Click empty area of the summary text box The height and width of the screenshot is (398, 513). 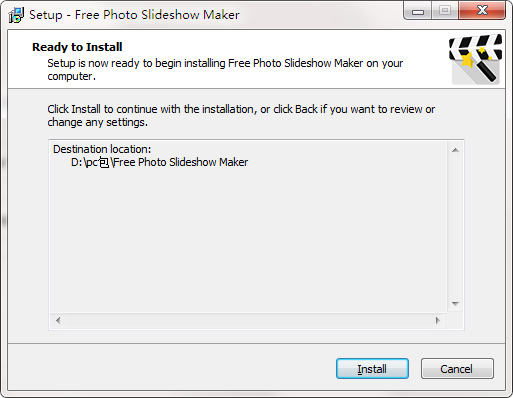click(248, 240)
